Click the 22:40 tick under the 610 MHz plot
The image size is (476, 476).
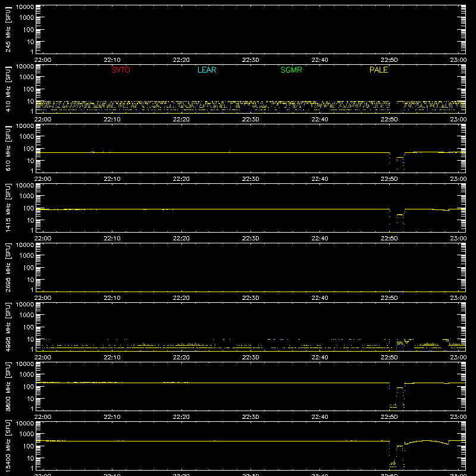pyautogui.click(x=320, y=179)
